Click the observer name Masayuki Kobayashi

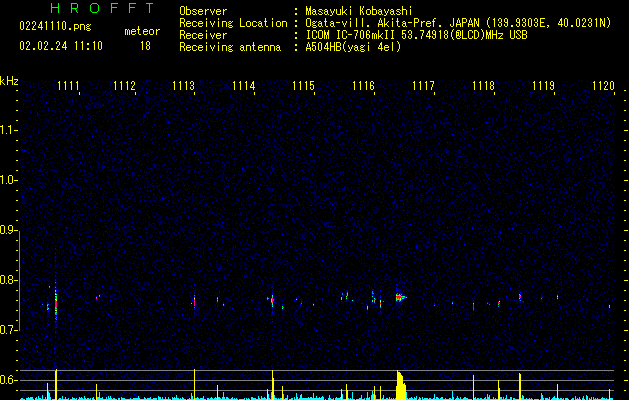[359, 11]
